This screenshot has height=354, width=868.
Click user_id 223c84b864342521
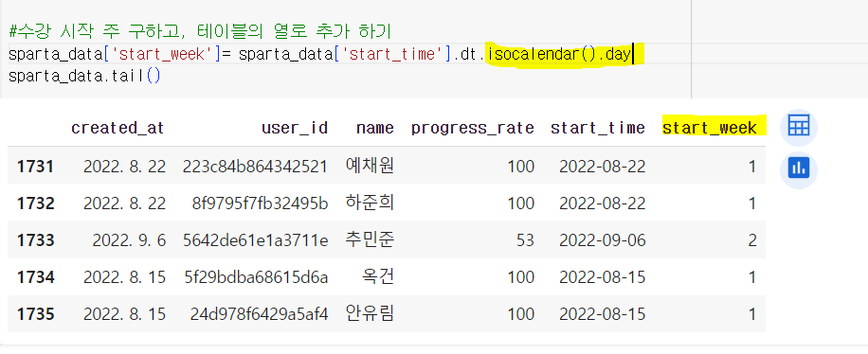[255, 167]
